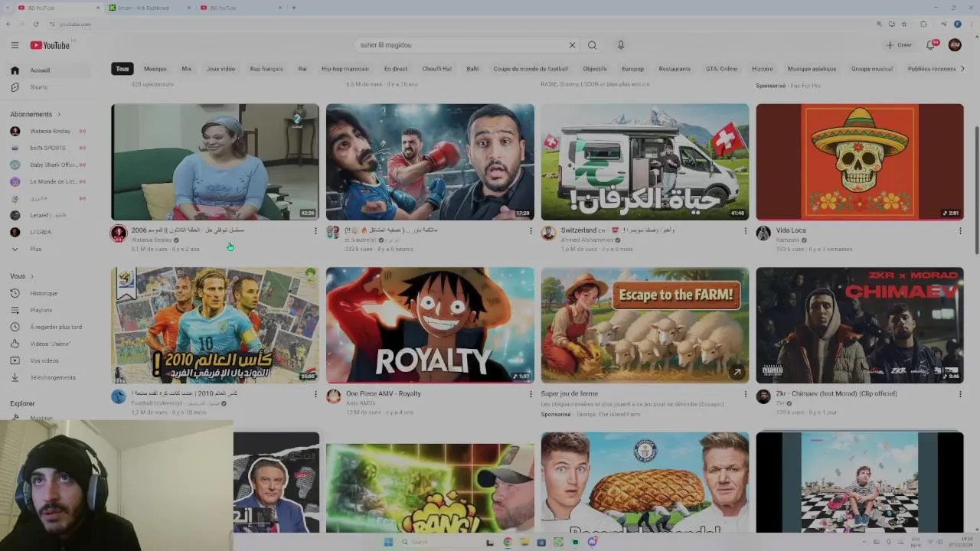This screenshot has height=551, width=980.
Task: Open Vidéos "J'aime" in the sidebar
Action: coord(50,344)
